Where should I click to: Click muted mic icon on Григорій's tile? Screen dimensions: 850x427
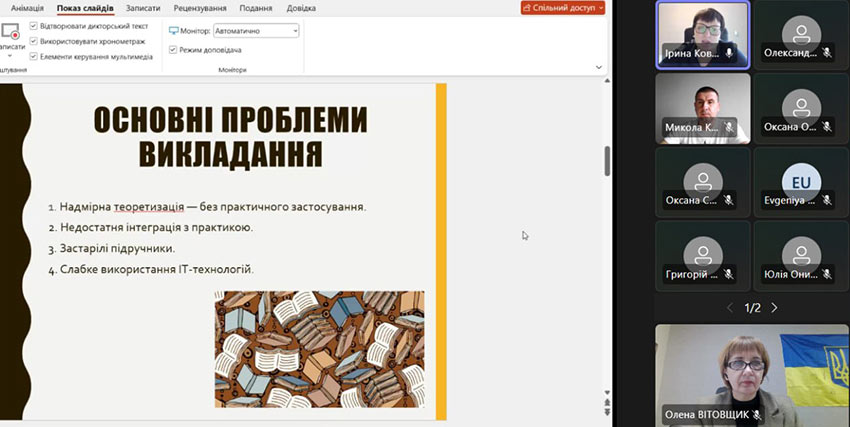tap(729, 273)
